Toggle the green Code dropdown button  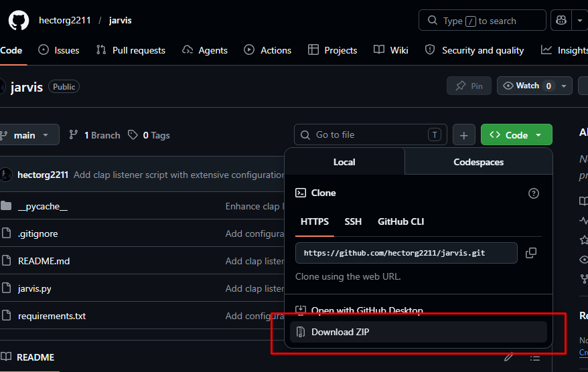(516, 135)
